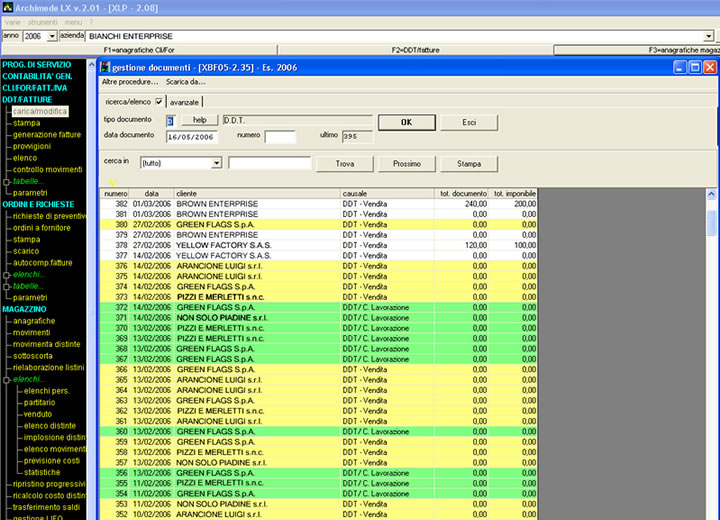Select ordini a fornitore in the sidebar
Screen dimensions: 720x520
coord(42,228)
